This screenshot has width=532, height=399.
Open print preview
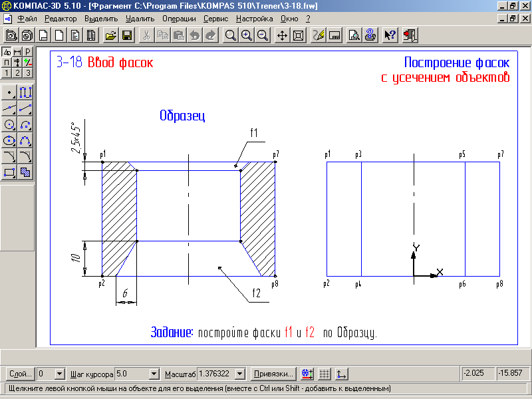354,35
